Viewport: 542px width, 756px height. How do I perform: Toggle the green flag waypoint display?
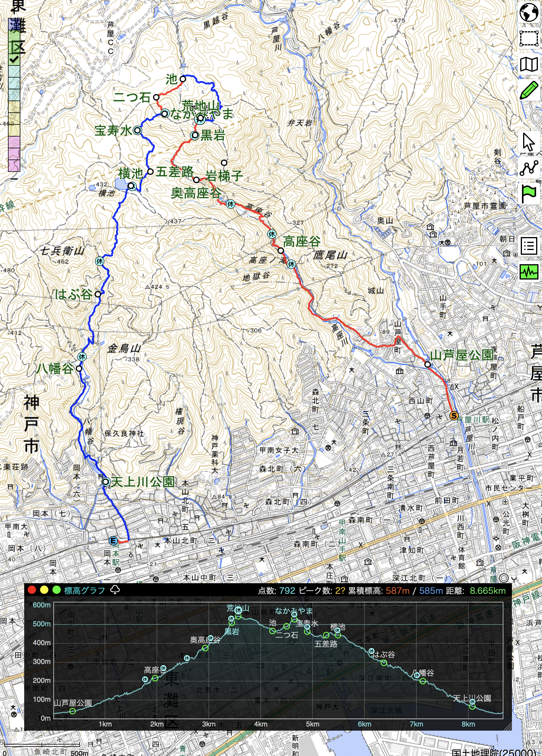click(x=529, y=194)
